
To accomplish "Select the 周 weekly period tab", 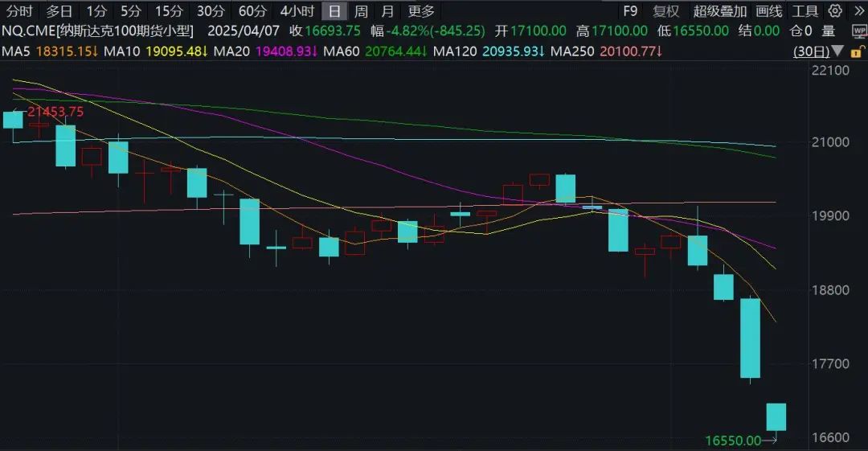I will (361, 11).
